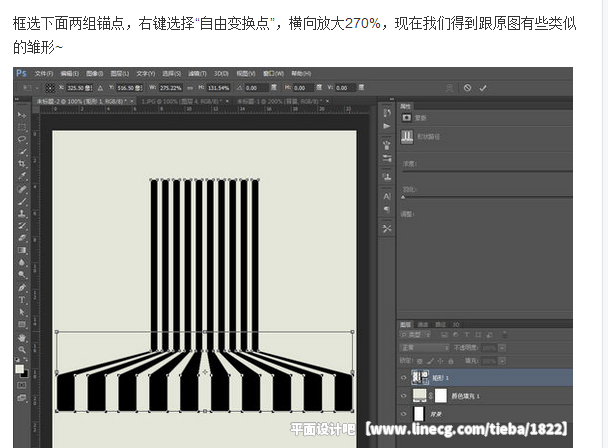The width and height of the screenshot is (608, 448).
Task: Click the X 325.50 position field
Action: pos(80,88)
